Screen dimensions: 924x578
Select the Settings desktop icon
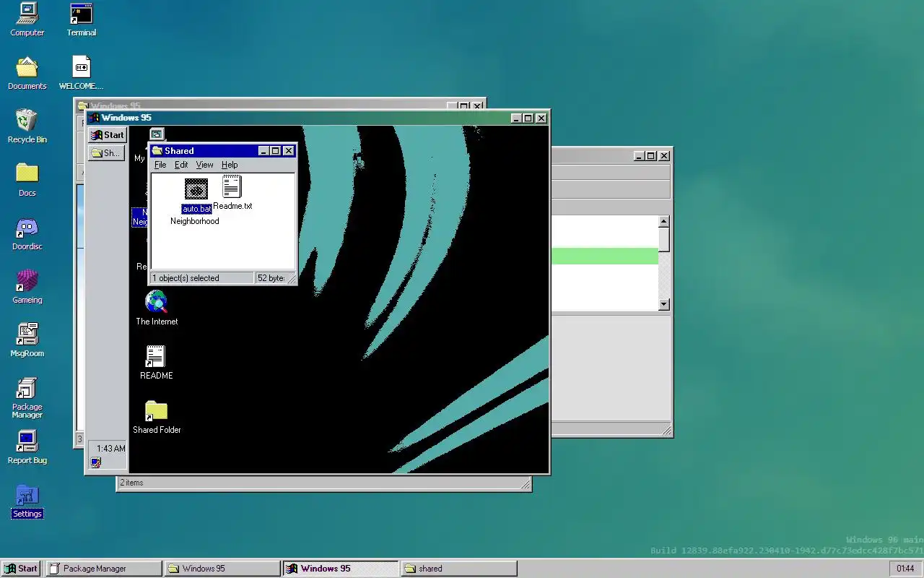coord(27,502)
